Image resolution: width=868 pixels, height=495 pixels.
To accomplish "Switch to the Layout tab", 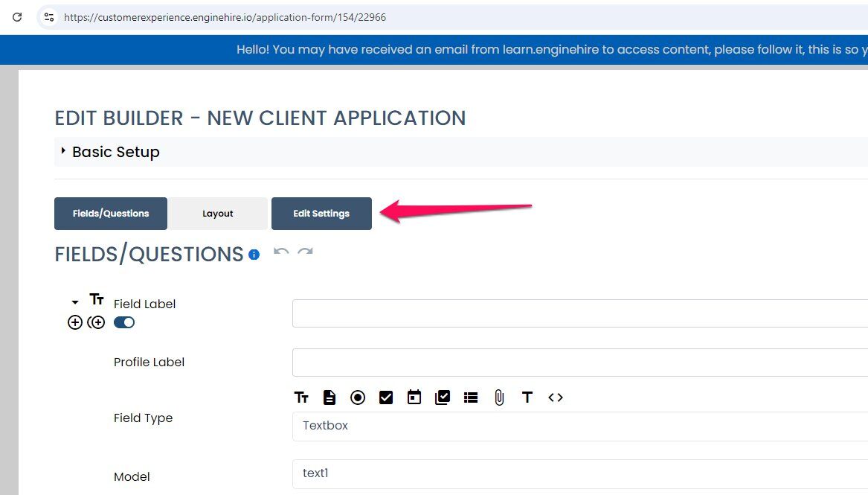I will pos(217,213).
